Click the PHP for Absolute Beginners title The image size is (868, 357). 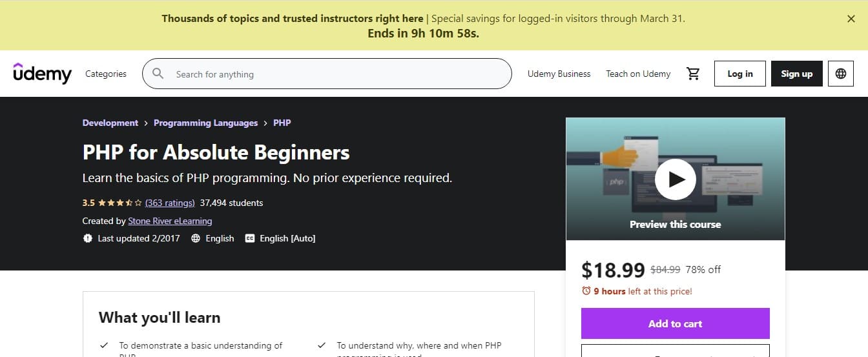(216, 152)
